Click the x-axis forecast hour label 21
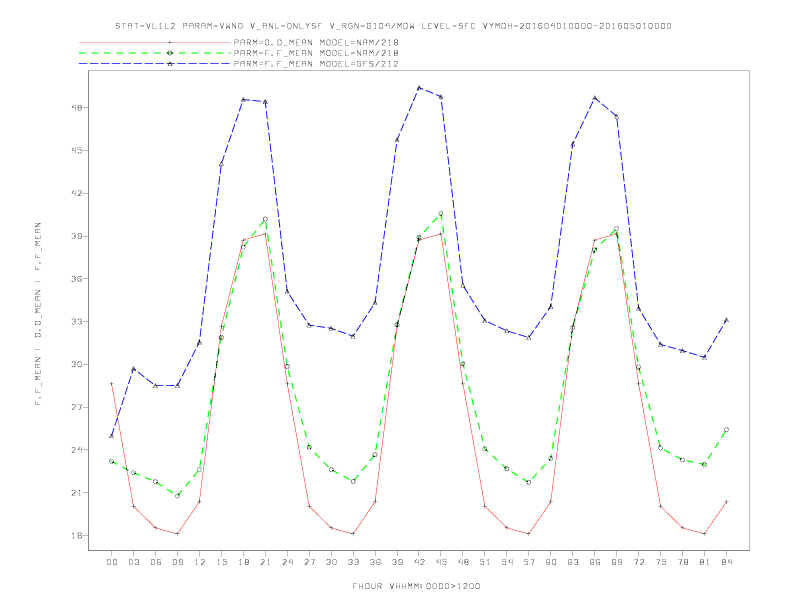This screenshot has height=612, width=792. [265, 562]
